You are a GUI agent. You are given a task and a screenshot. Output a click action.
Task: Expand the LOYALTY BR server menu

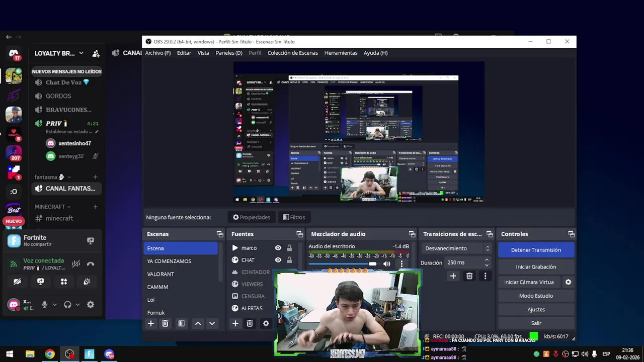(x=81, y=53)
